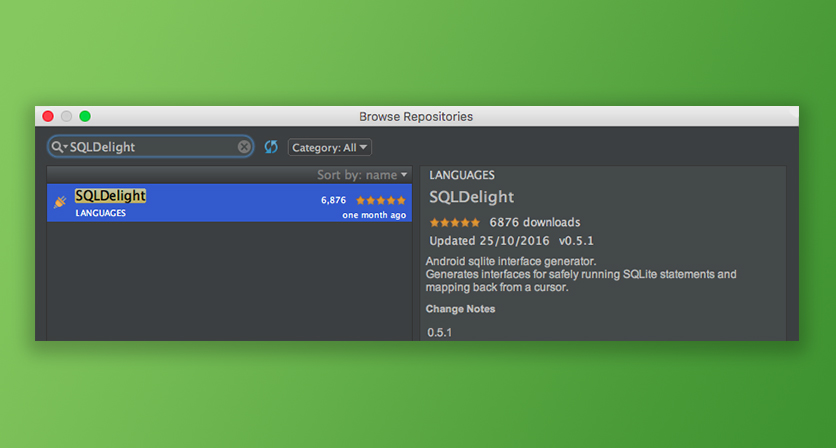Clear the SQLDelight search text

pyautogui.click(x=244, y=147)
